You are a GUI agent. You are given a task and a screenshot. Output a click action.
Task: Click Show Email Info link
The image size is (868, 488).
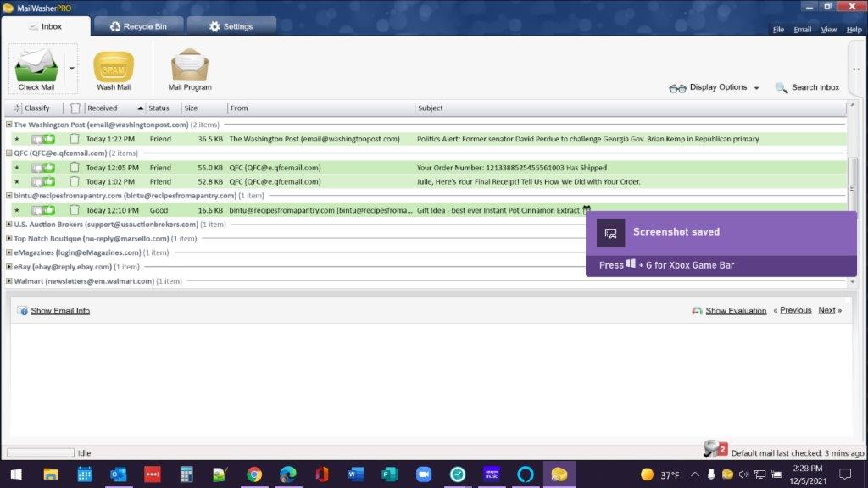(60, 311)
